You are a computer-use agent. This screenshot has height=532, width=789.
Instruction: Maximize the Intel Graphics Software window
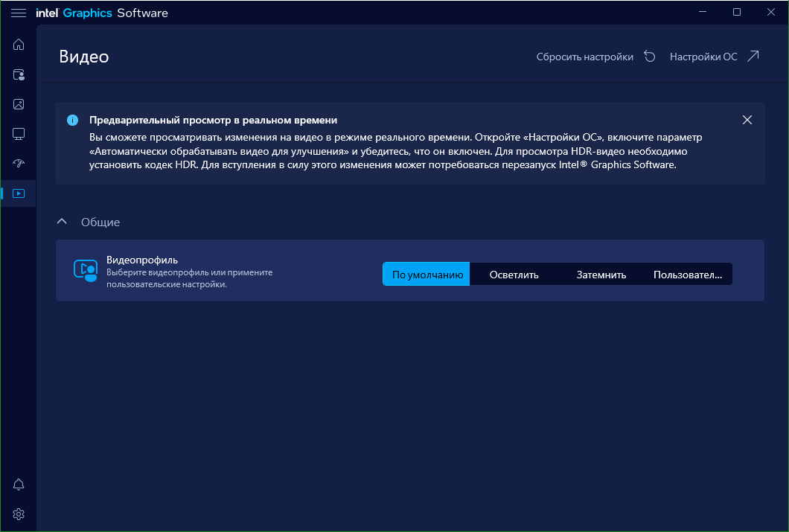tap(737, 12)
